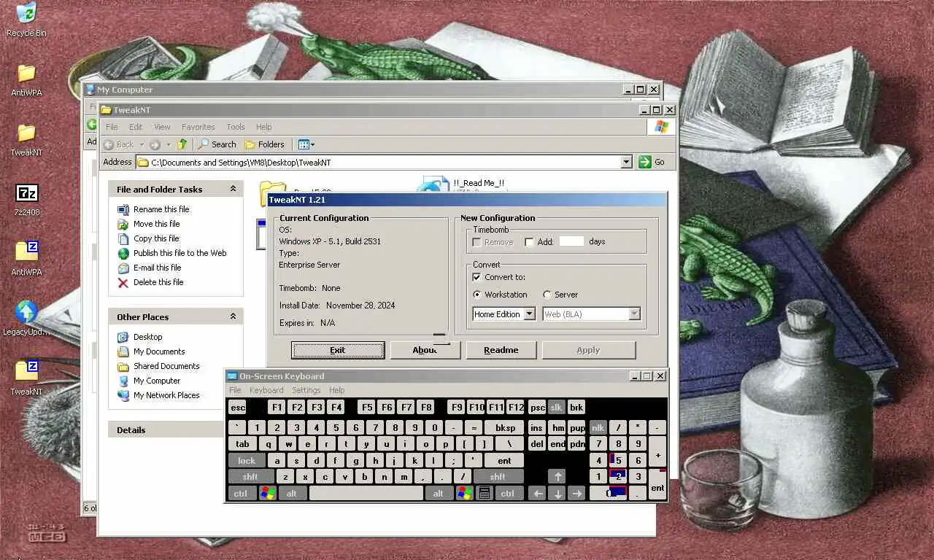
Task: Open the Favorites menu
Action: pyautogui.click(x=198, y=127)
